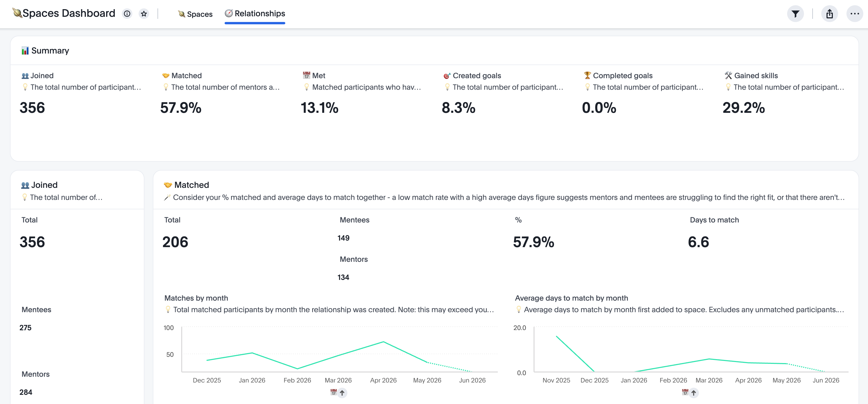Click the 6.6 Days to match value
This screenshot has width=868, height=404.
coord(698,242)
